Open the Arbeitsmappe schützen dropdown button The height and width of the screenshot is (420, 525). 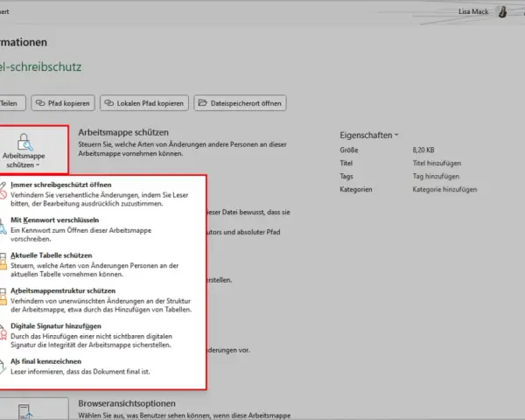pyautogui.click(x=33, y=150)
